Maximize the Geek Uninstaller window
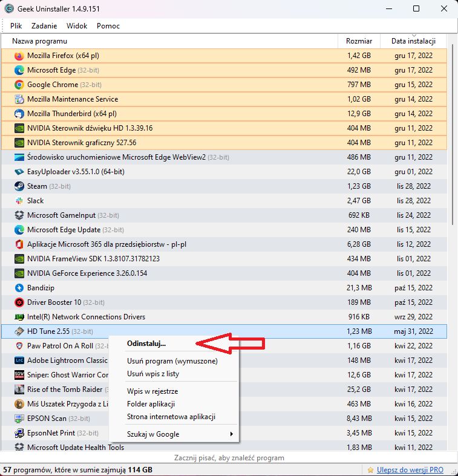The image size is (458, 476). (416, 8)
